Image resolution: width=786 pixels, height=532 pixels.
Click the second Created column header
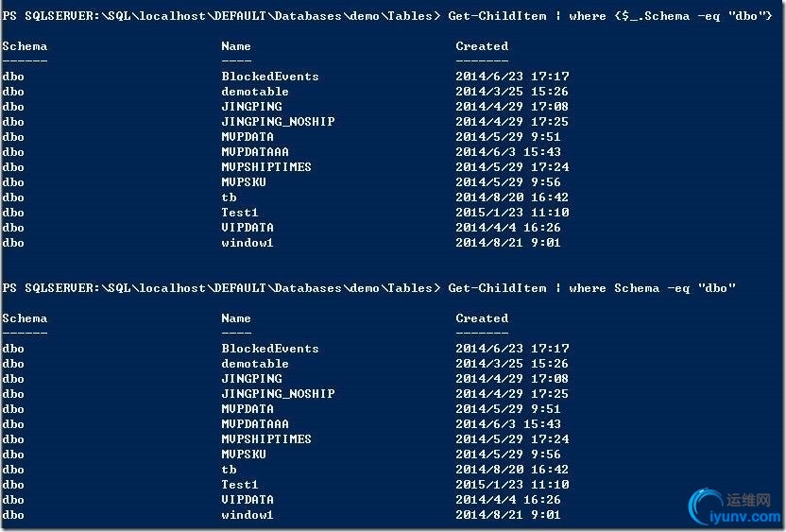(x=482, y=318)
